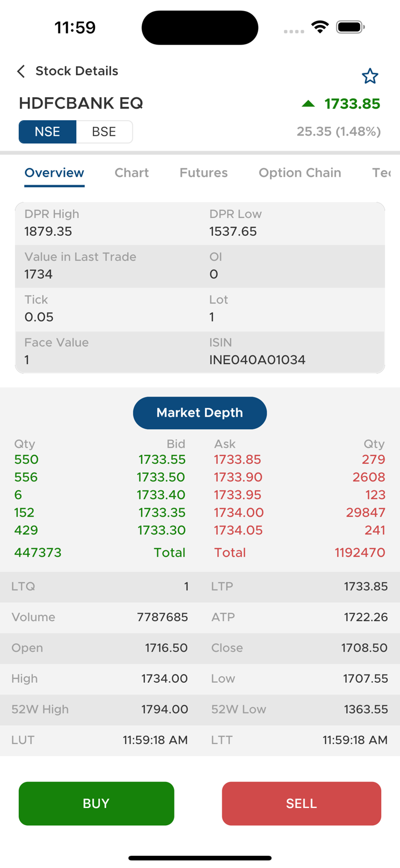Add HDFCBANK to watchlist with star icon
Image resolution: width=400 pixels, height=868 pixels.
(370, 76)
